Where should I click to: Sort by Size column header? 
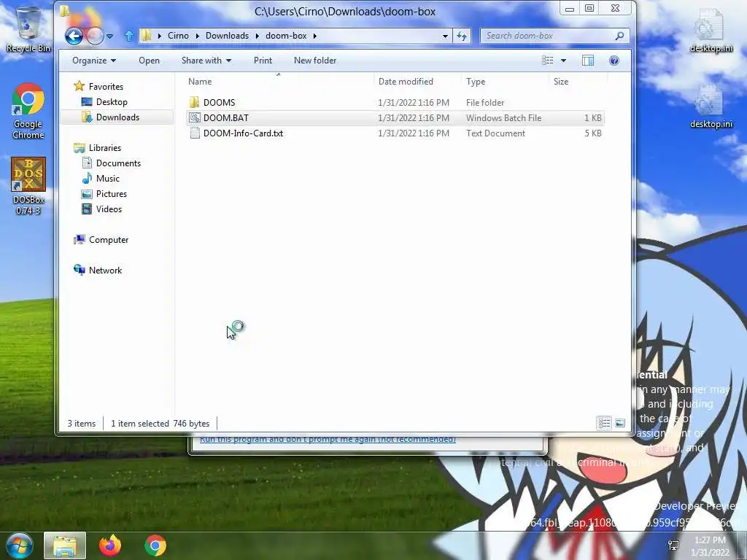pos(578,82)
